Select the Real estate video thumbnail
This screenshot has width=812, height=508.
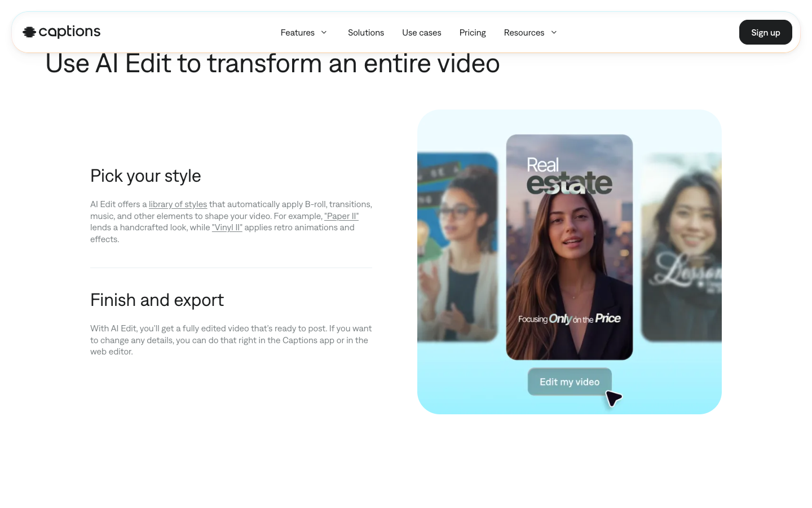point(570,247)
